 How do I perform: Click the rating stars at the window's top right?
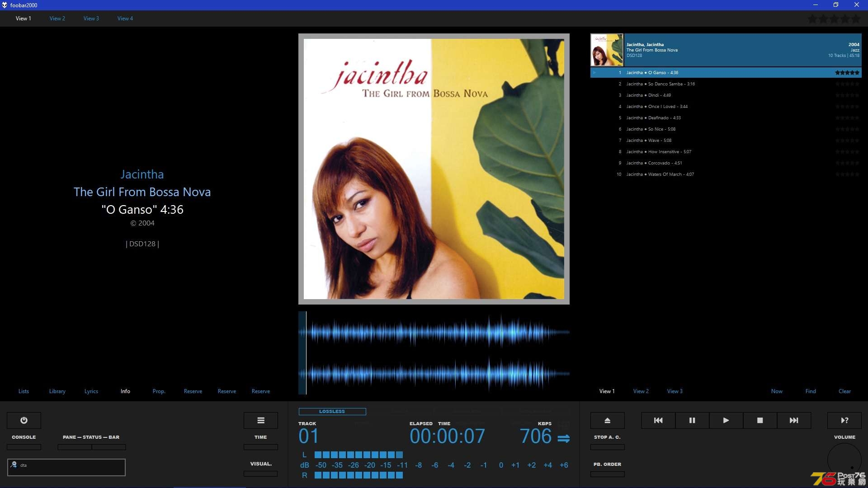[x=834, y=19]
